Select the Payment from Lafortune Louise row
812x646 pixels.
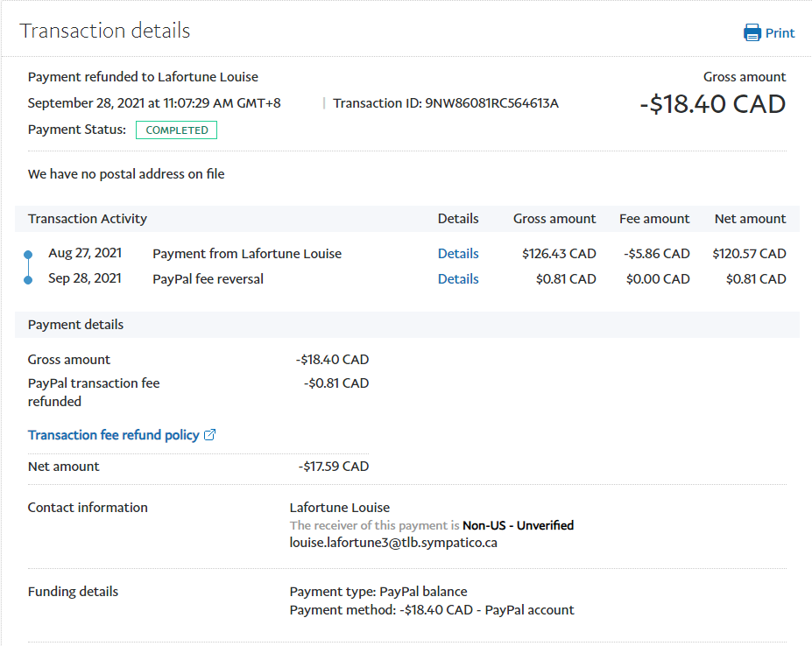247,254
